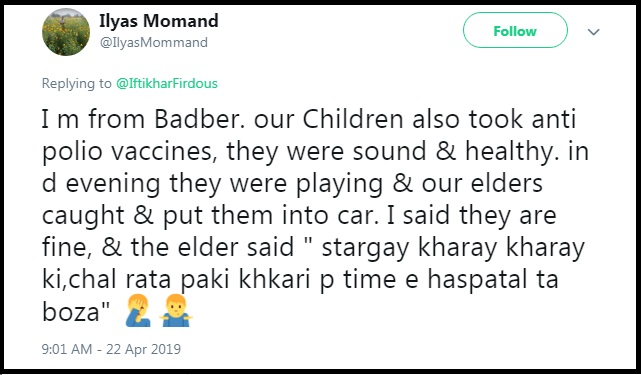Click the '22 Apr 2019' date text
641x375 pixels.
(143, 349)
